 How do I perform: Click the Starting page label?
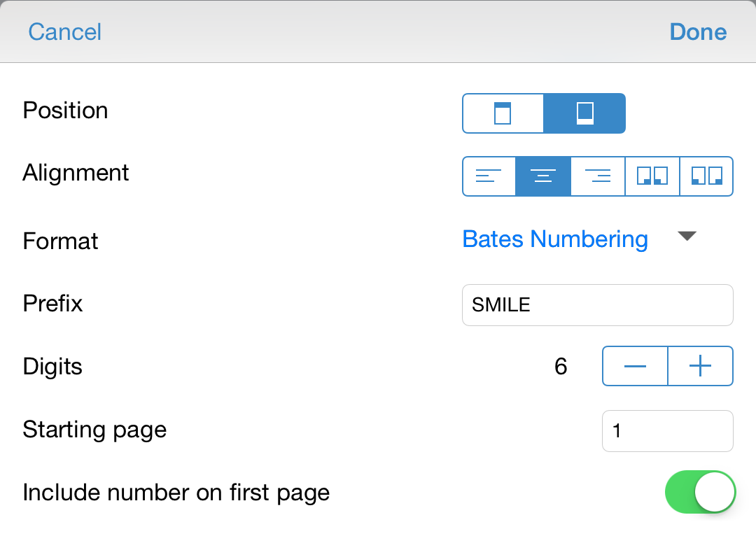[94, 430]
